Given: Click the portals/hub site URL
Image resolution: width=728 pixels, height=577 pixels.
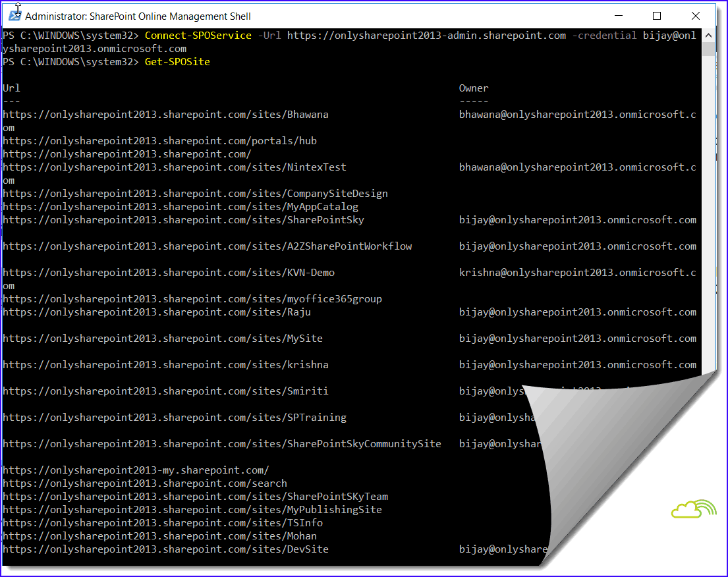Looking at the screenshot, I should [x=159, y=140].
